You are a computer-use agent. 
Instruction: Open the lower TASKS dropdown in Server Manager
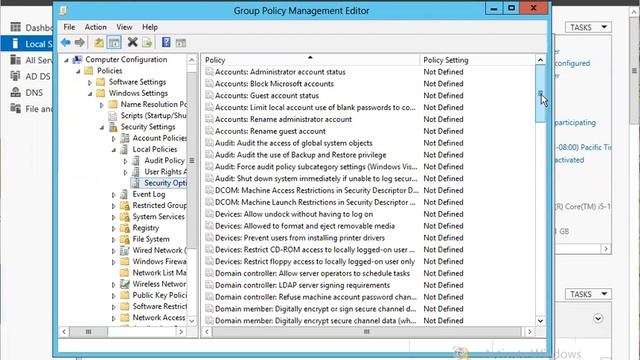point(588,294)
